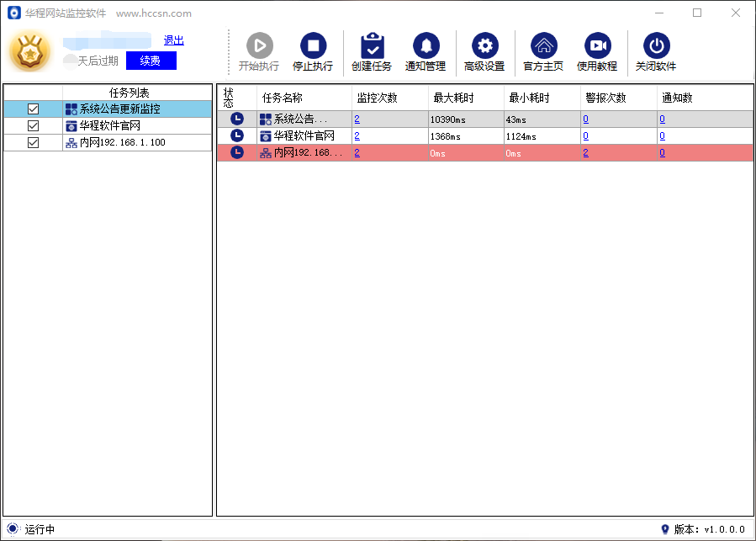Click the clock status icon of 系统公告 row
This screenshot has width=756, height=541.
[x=237, y=119]
